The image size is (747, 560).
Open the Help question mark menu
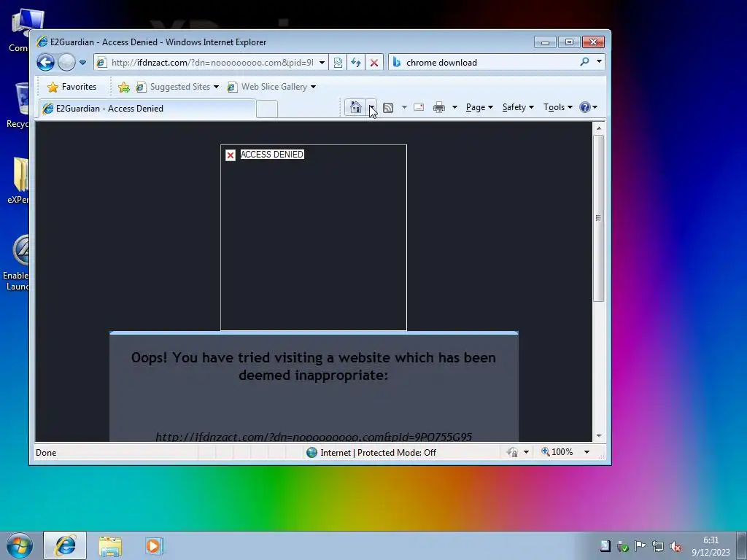click(589, 108)
